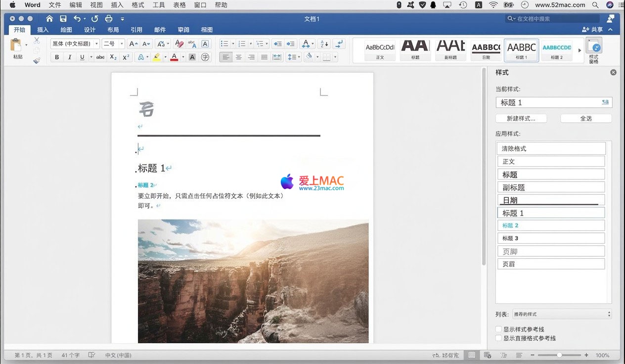Open the 列表 推荐的样式 dropdown
Viewport: 625px width, 364px height.
point(562,314)
